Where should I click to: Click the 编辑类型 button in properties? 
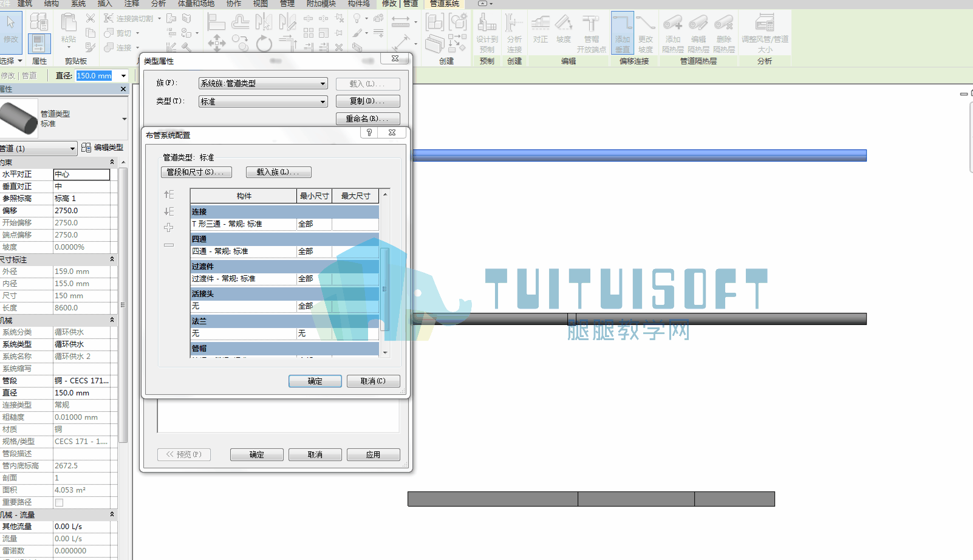point(103,148)
